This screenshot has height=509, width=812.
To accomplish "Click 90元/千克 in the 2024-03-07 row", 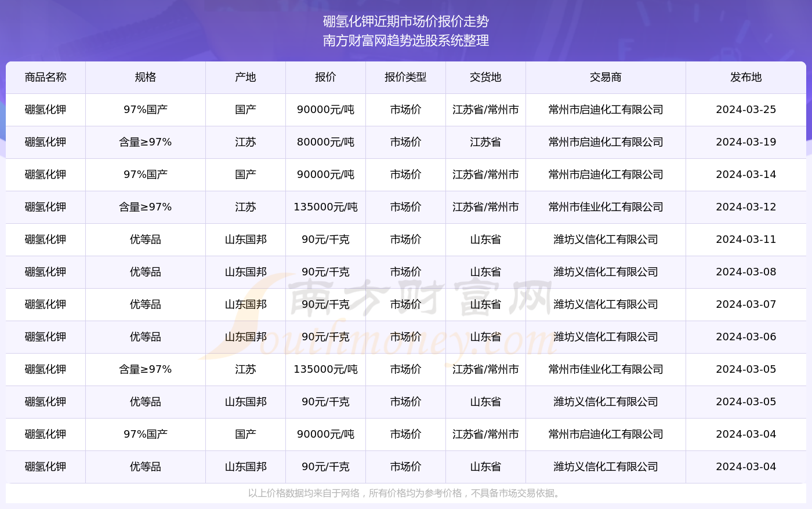I will (325, 304).
